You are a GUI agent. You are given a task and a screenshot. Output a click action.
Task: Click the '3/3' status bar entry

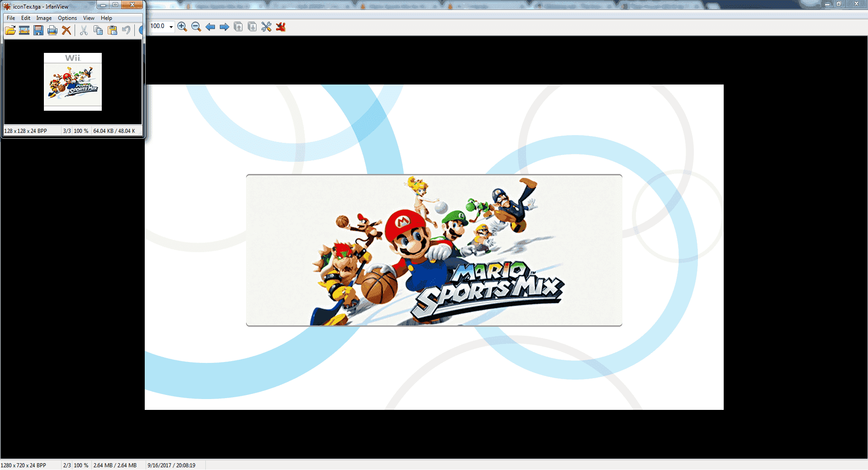(x=67, y=131)
